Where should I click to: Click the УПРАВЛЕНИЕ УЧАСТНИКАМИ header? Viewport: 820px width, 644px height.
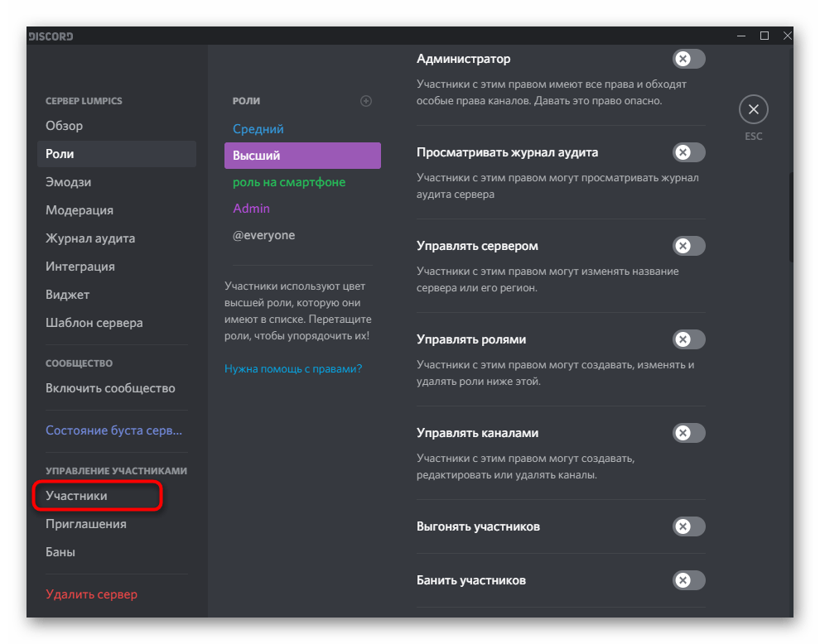tap(116, 471)
